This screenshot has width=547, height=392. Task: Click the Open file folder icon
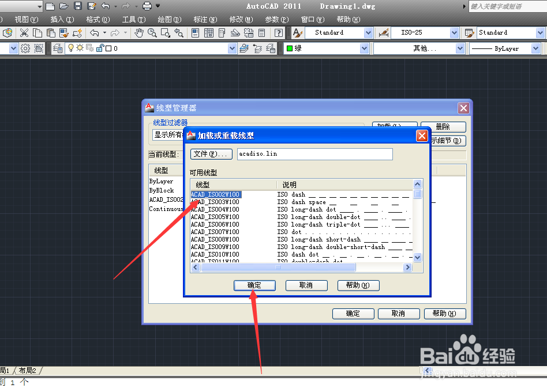point(64,6)
